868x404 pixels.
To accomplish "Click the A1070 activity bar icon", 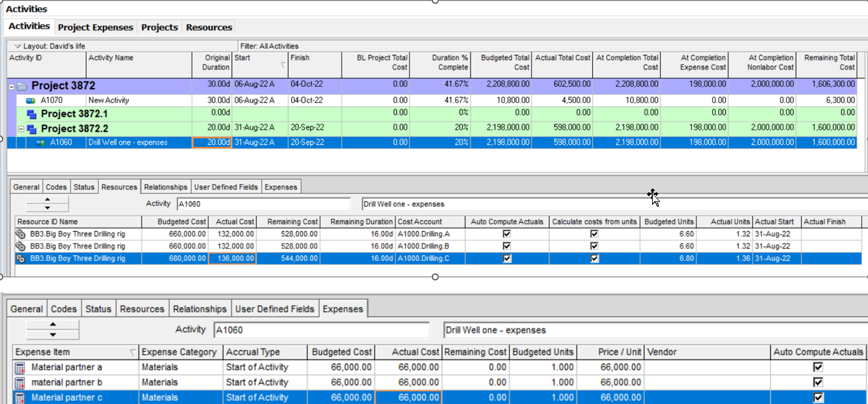I will pyautogui.click(x=30, y=101).
